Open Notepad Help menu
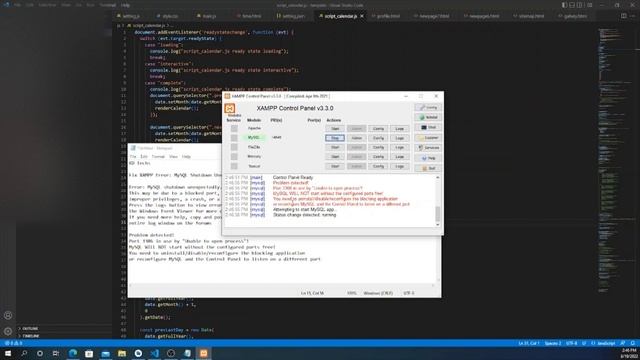 pos(187,156)
